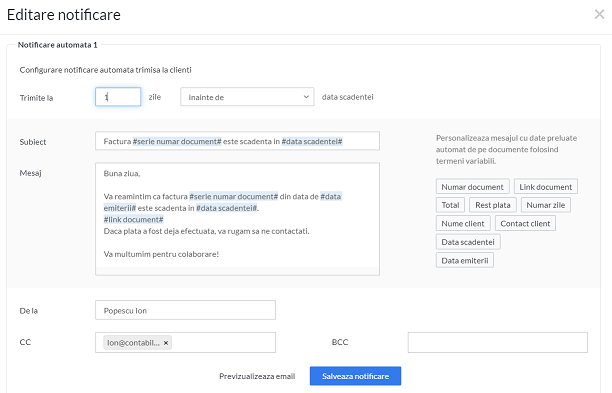Insert the Numar zile variable

546,205
